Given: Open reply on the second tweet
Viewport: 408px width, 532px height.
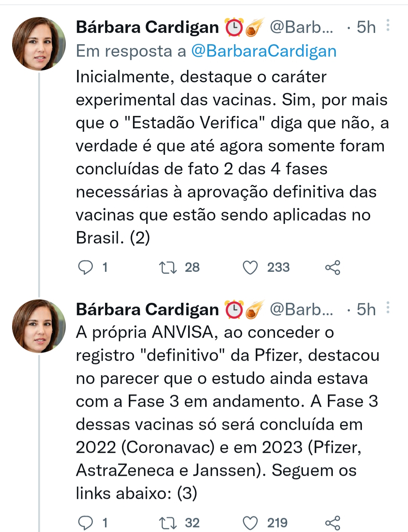Looking at the screenshot, I should (x=85, y=523).
